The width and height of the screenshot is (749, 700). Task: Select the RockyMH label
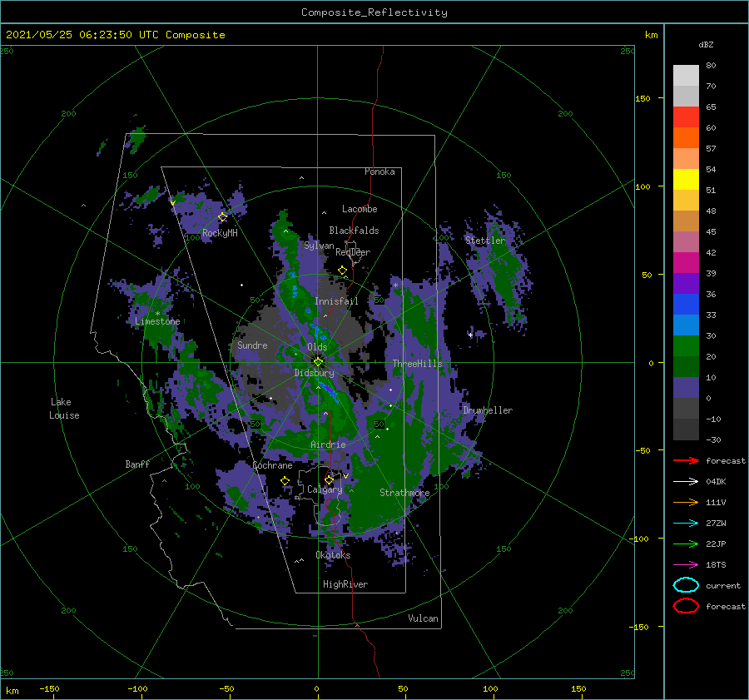tap(220, 233)
